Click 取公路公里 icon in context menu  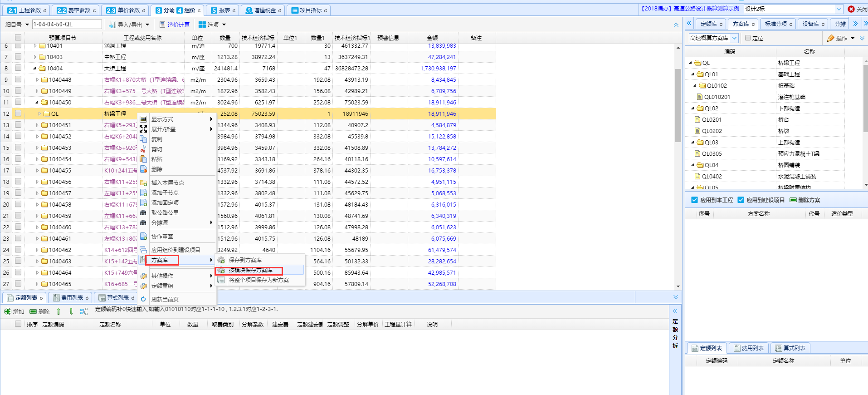(143, 212)
